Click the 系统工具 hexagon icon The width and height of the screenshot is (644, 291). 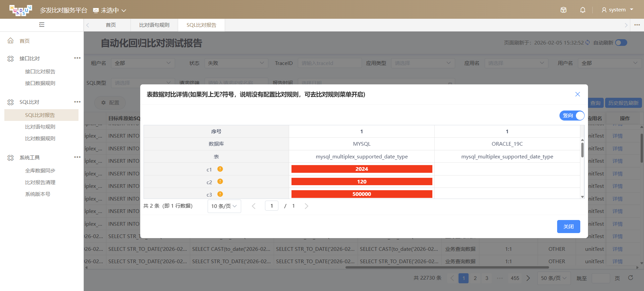tap(11, 158)
